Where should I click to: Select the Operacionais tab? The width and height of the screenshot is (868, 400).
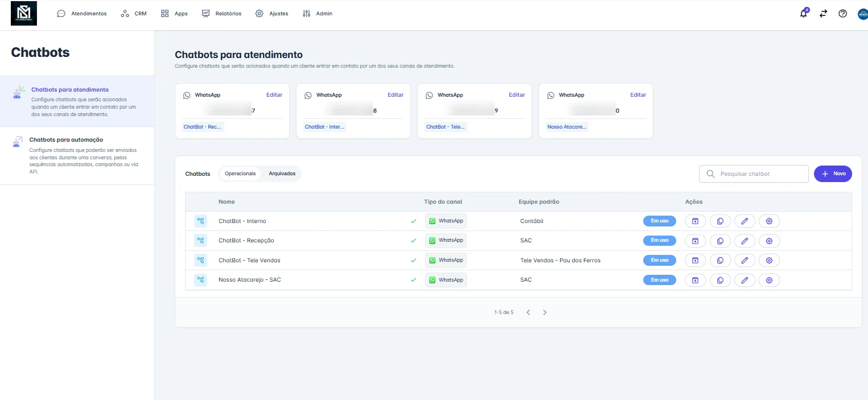pos(240,174)
